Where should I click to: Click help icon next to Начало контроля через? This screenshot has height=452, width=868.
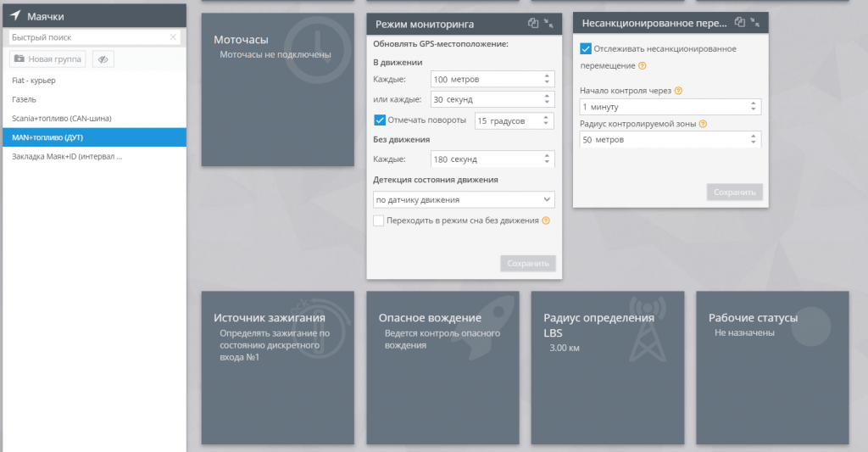(x=678, y=91)
